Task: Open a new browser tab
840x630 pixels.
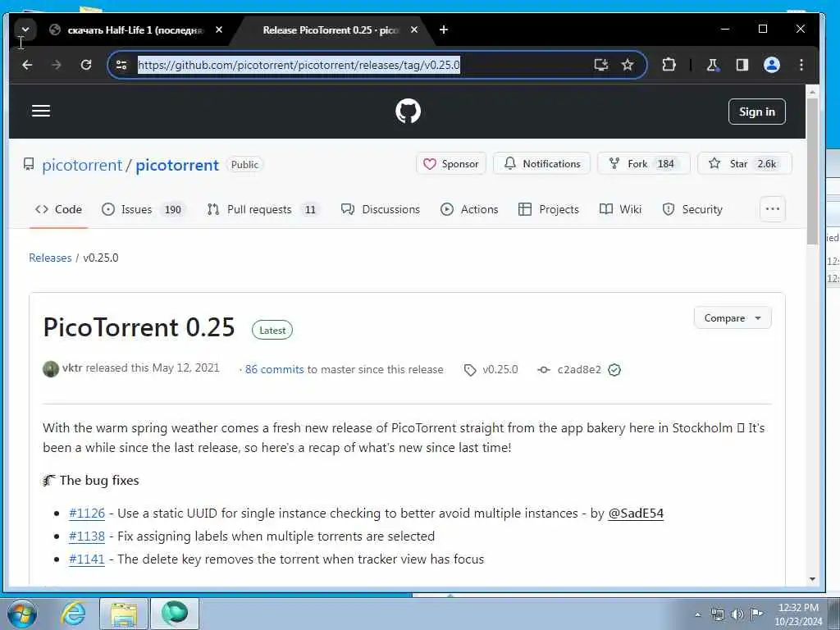Action: pyautogui.click(x=444, y=30)
